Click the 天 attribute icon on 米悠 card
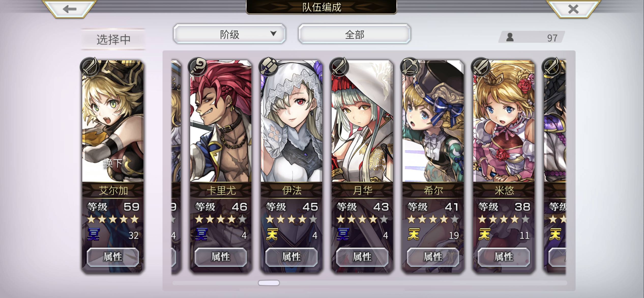Image resolution: width=644 pixels, height=298 pixels. click(484, 234)
